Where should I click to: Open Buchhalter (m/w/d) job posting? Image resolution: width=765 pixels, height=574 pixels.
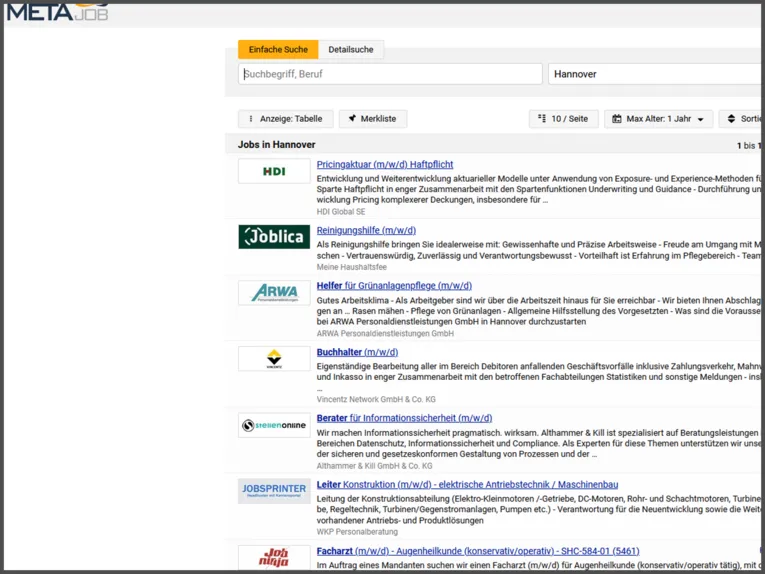[358, 352]
